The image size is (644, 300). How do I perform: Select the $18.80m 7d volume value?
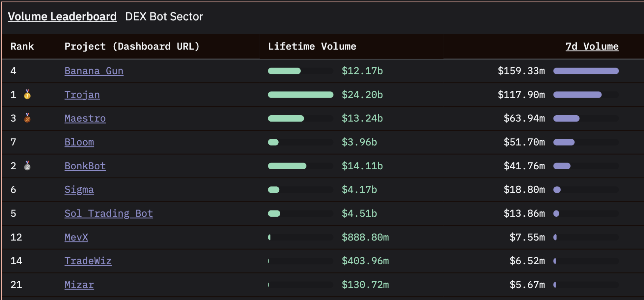pos(524,190)
